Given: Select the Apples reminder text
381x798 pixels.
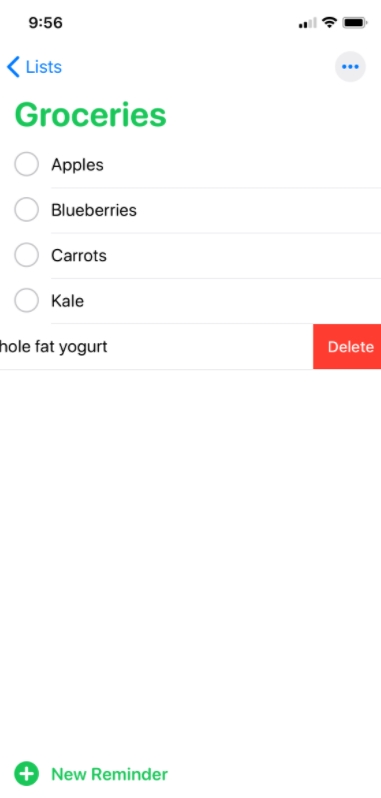Looking at the screenshot, I should click(77, 165).
